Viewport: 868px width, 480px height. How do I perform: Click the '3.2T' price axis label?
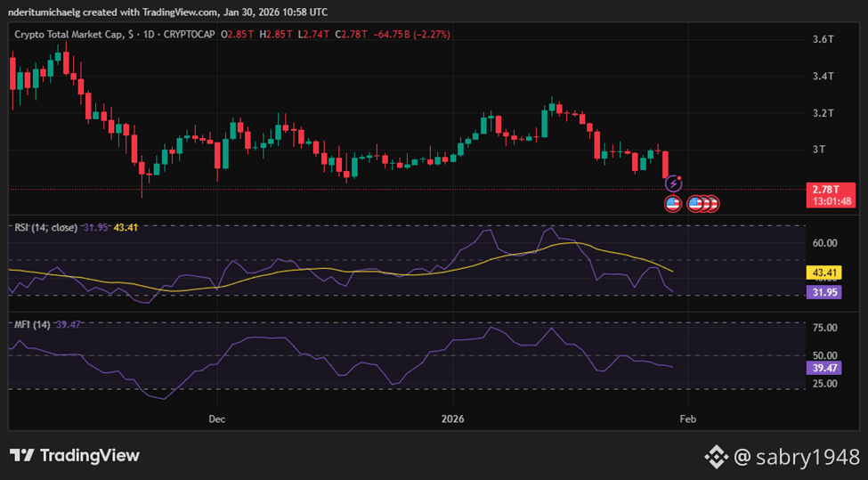(823, 113)
